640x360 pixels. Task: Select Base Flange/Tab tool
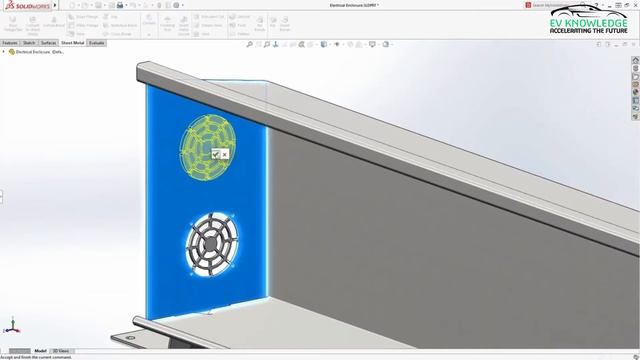(13, 25)
